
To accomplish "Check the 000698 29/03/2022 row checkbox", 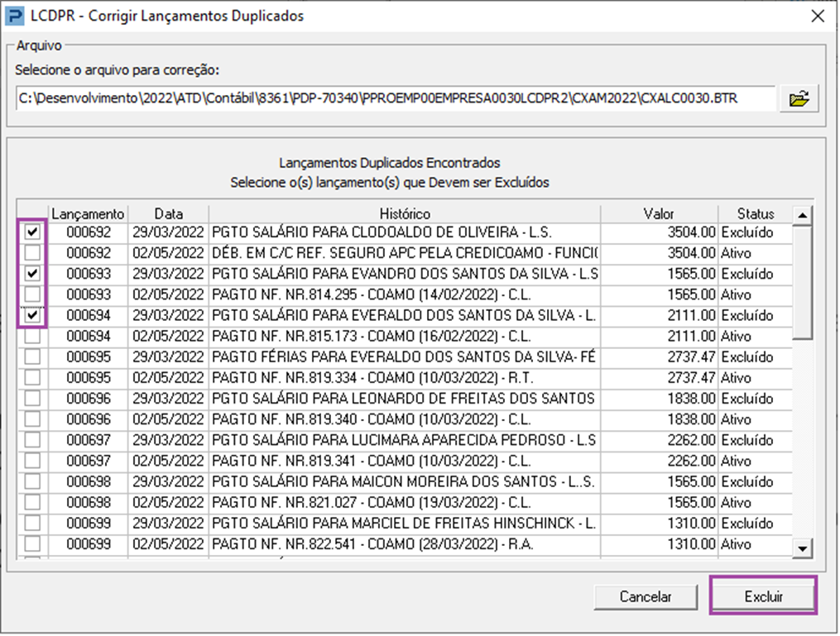I will click(32, 481).
